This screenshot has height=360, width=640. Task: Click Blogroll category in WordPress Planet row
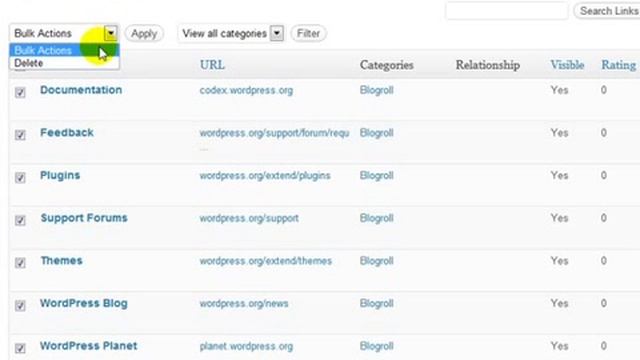pyautogui.click(x=376, y=346)
